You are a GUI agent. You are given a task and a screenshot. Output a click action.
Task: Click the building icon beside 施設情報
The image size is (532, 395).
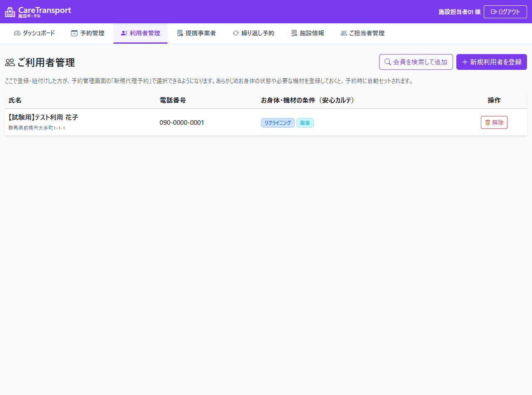[x=294, y=33]
